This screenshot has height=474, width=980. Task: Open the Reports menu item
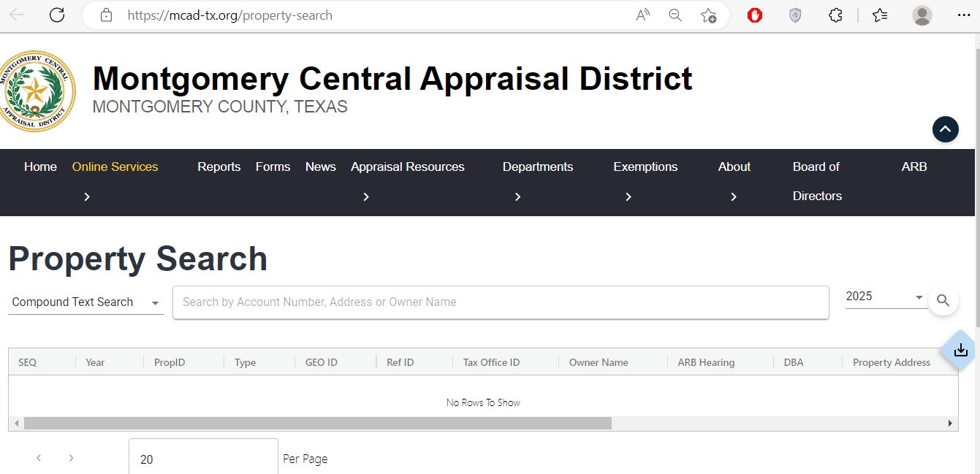[x=219, y=167]
